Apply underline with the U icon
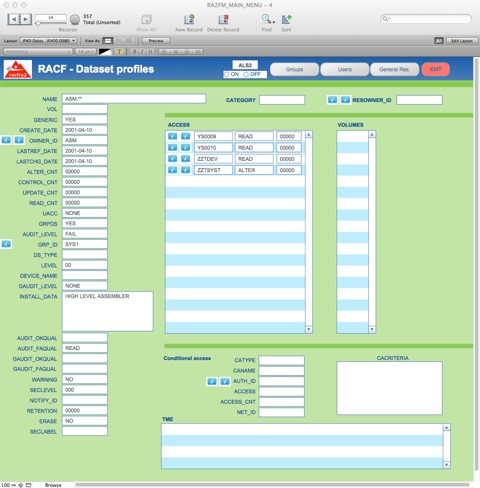480x488 pixels. [150, 52]
